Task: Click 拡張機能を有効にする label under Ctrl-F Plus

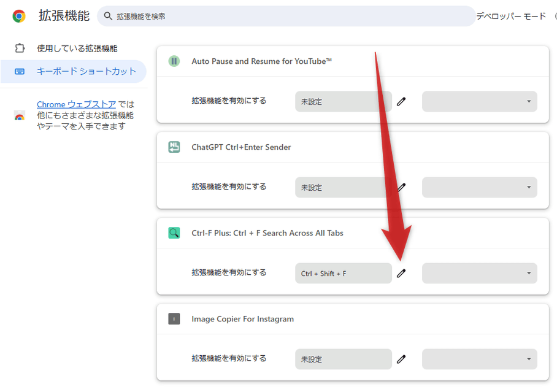Action: tap(229, 272)
